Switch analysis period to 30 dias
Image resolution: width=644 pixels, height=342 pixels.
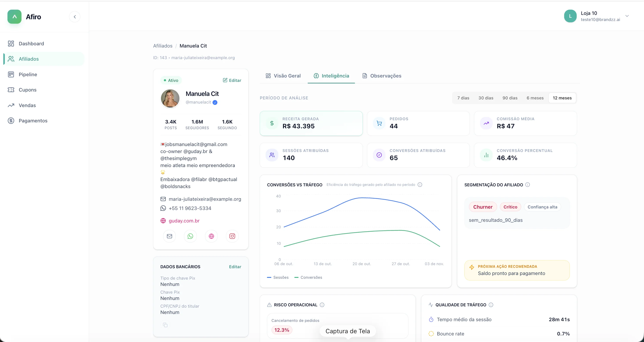click(x=486, y=98)
